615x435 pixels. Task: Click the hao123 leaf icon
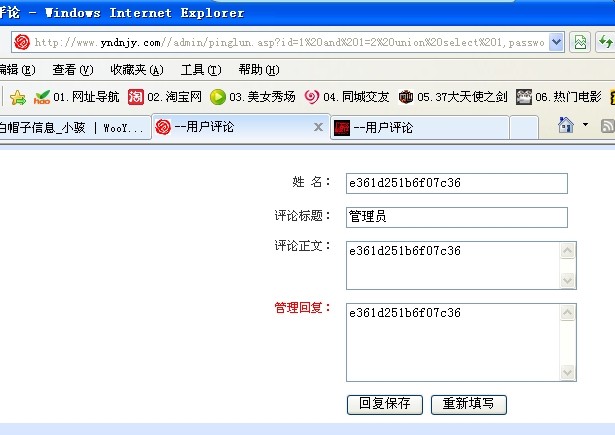[x=42, y=97]
